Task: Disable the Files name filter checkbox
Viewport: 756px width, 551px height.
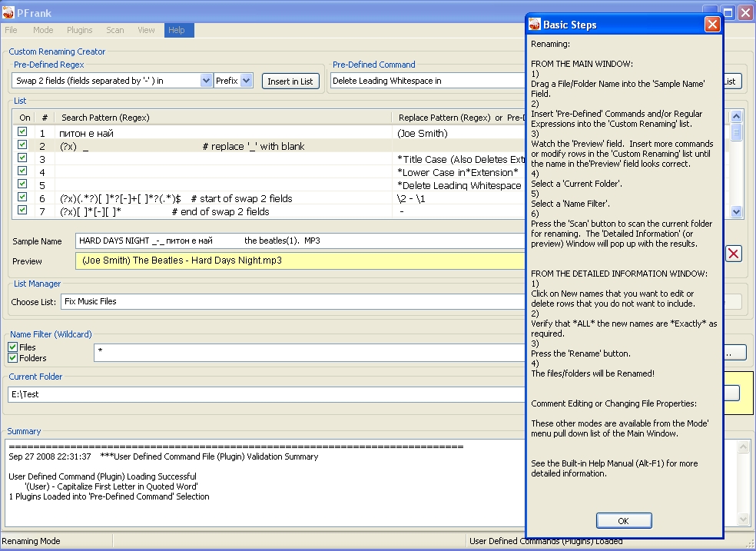Action: [x=12, y=347]
